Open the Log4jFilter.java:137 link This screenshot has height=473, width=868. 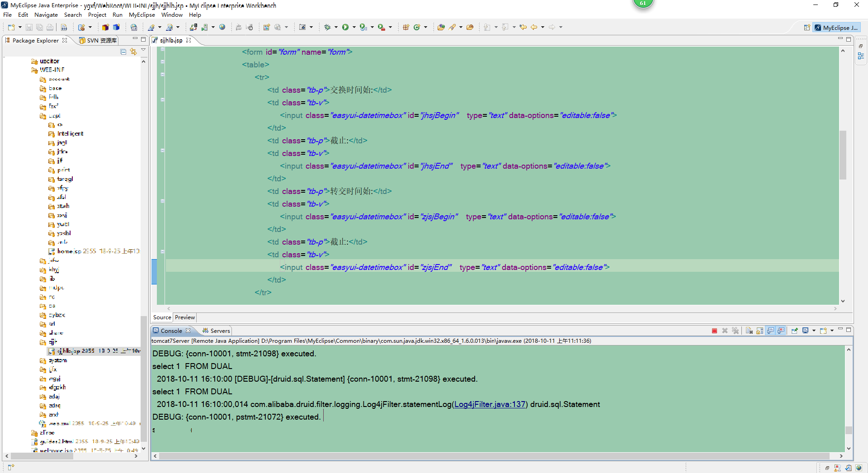[x=490, y=404]
